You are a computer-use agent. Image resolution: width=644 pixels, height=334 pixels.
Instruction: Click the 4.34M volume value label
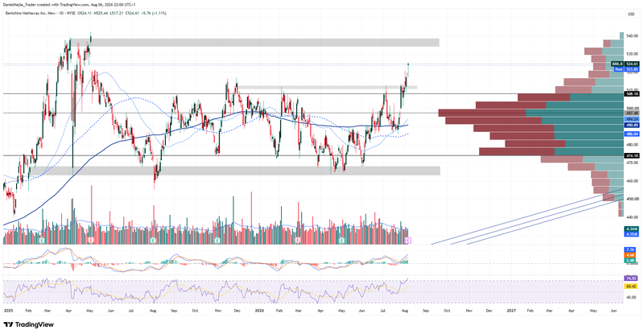(632, 229)
